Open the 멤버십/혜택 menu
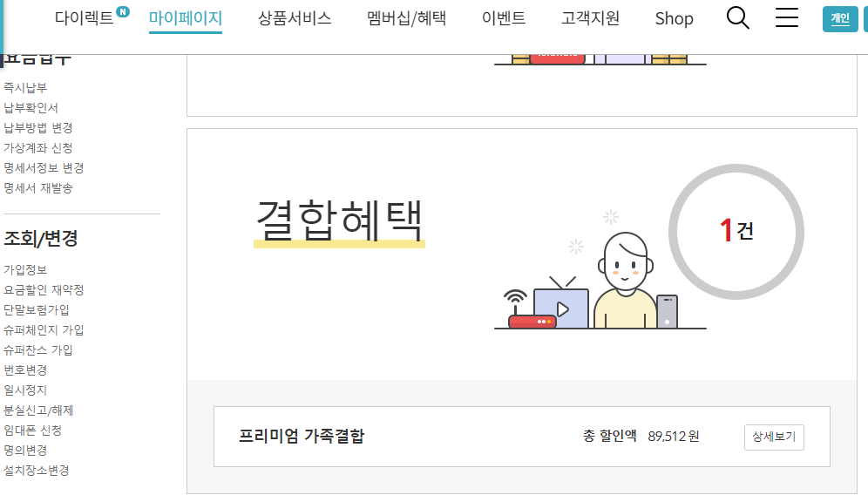The height and width of the screenshot is (495, 868). pyautogui.click(x=406, y=18)
